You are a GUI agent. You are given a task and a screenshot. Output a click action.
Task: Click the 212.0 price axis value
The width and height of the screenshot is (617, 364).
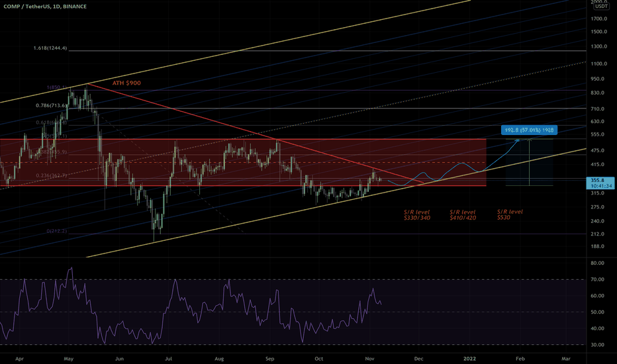pos(598,234)
